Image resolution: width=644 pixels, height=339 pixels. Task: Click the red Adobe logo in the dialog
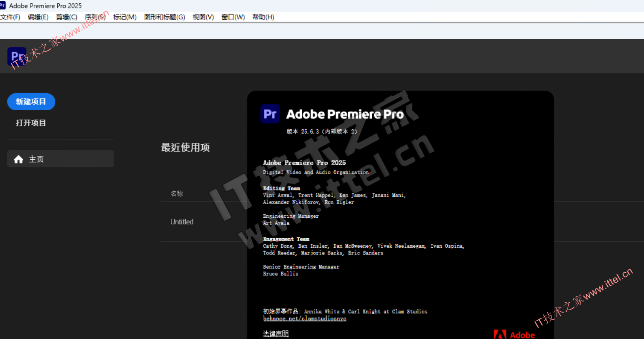pyautogui.click(x=500, y=334)
